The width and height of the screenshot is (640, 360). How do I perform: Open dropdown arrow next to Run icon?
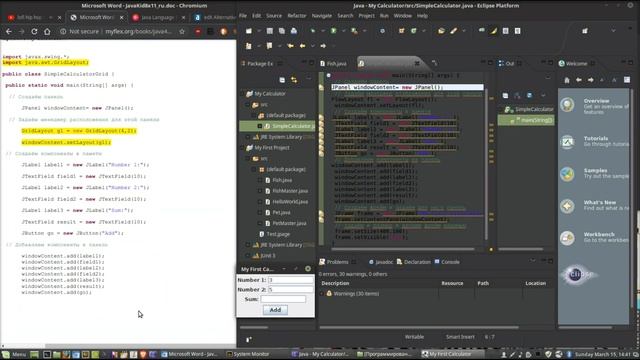pyautogui.click(x=343, y=31)
